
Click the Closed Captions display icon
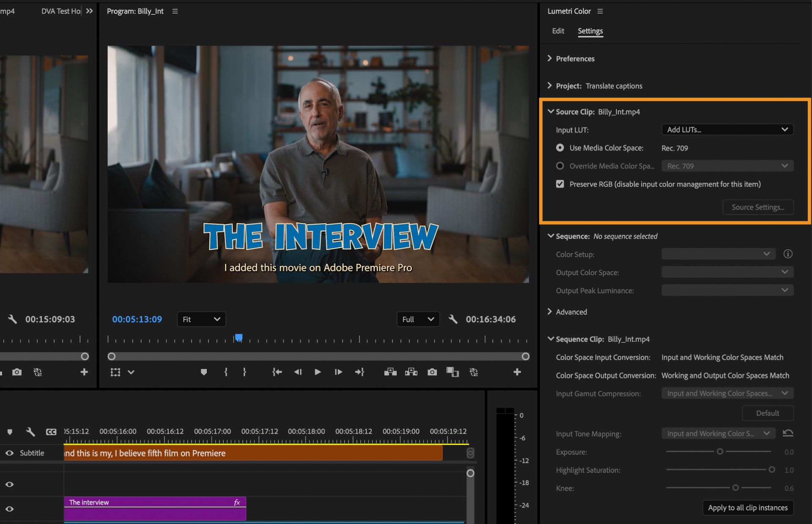[x=51, y=432]
